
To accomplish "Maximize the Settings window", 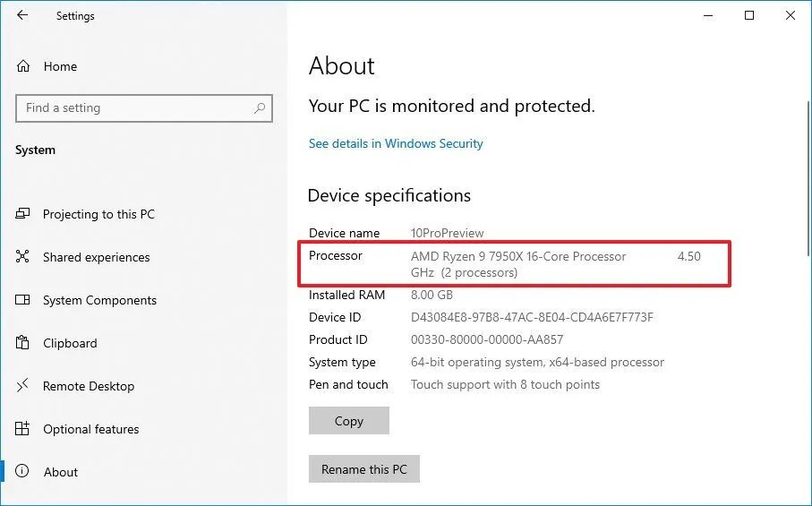I will (748, 15).
